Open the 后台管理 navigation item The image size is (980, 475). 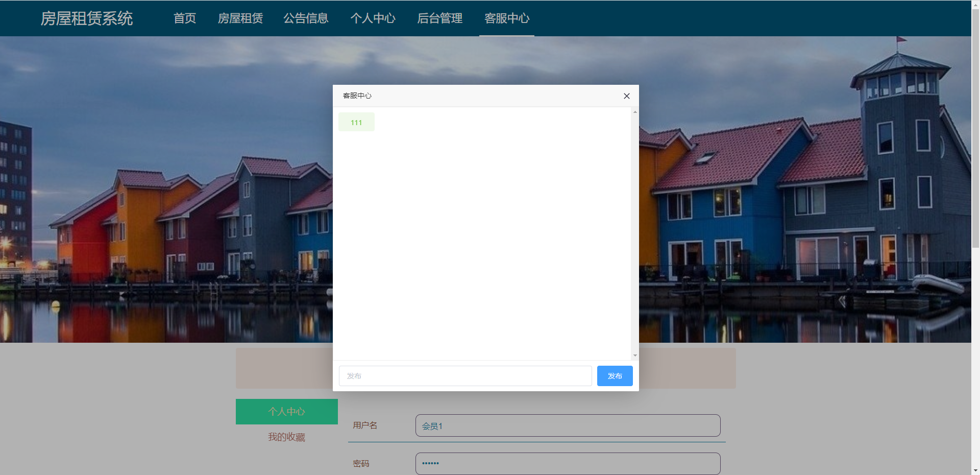click(x=439, y=18)
